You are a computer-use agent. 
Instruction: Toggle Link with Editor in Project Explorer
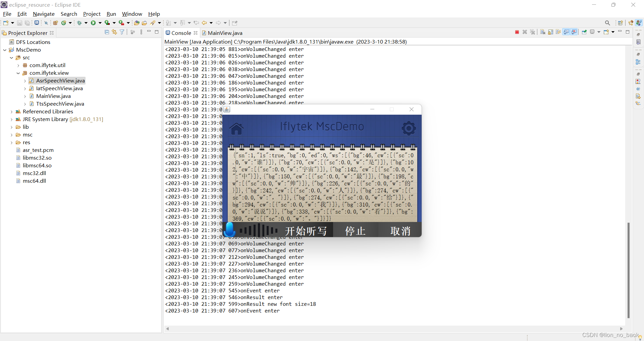point(114,32)
